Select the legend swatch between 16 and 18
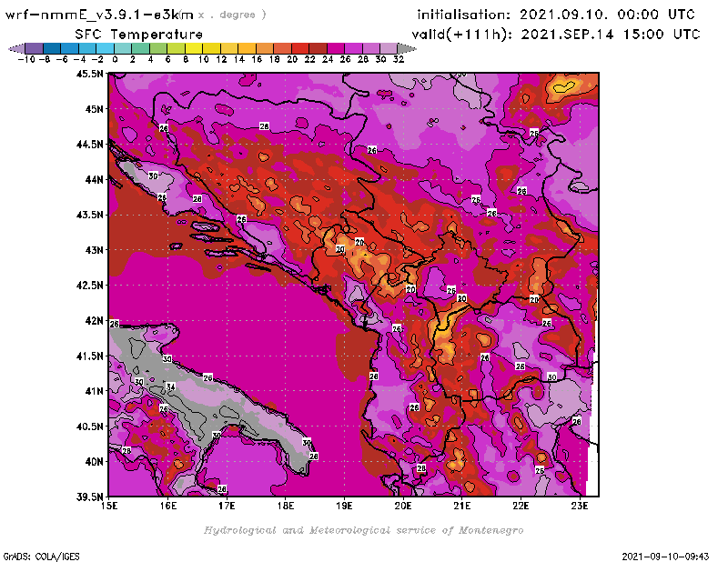728x562 pixels. pyautogui.click(x=265, y=48)
